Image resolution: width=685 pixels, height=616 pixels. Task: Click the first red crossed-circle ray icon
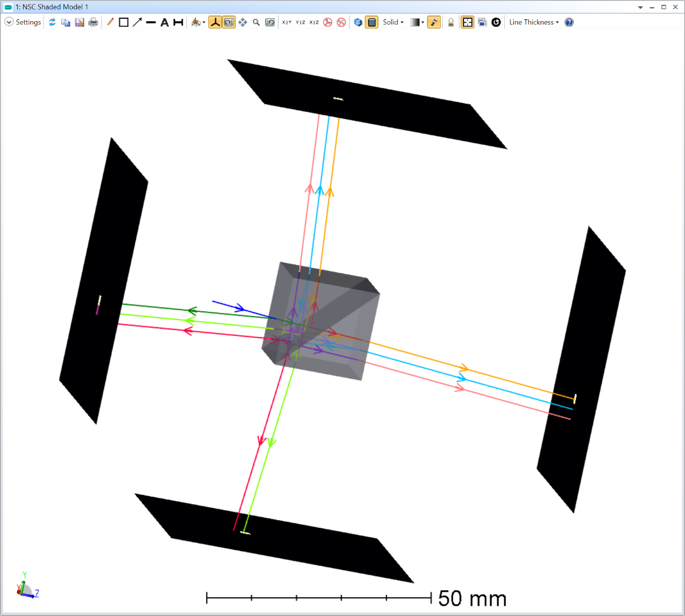(328, 22)
